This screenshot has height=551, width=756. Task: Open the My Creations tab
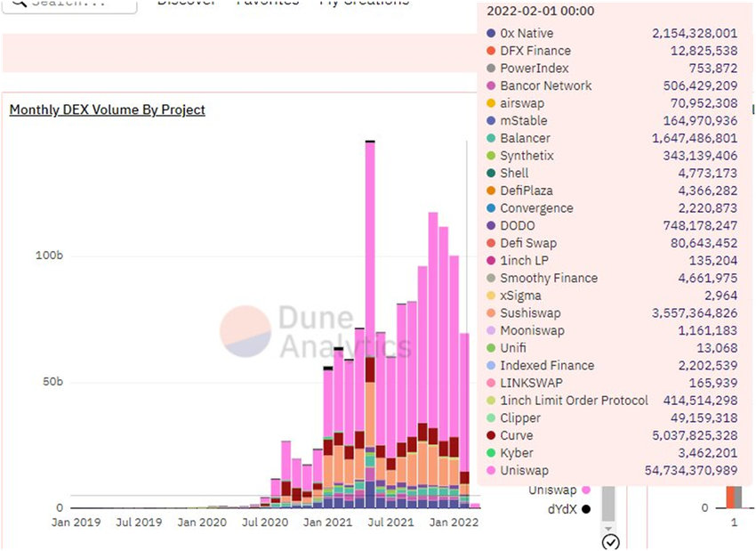365,2
